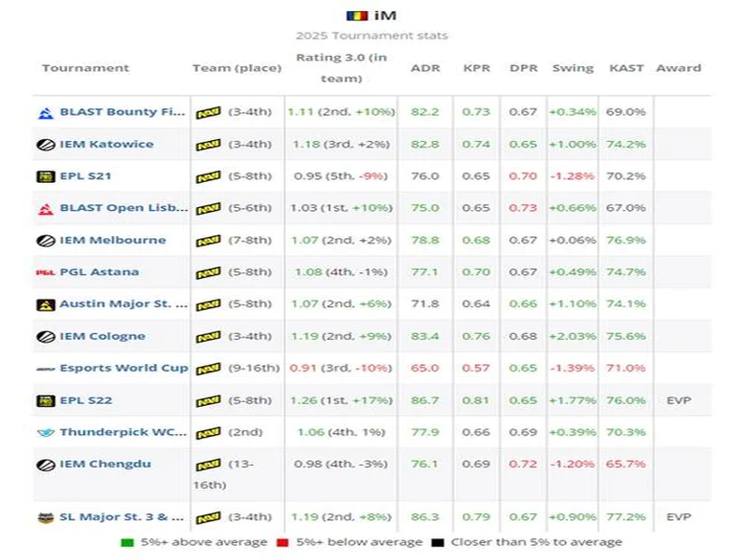Screen dimensions: 747x560
Task: Click the EVP award beside EPL S22
Action: (x=681, y=399)
